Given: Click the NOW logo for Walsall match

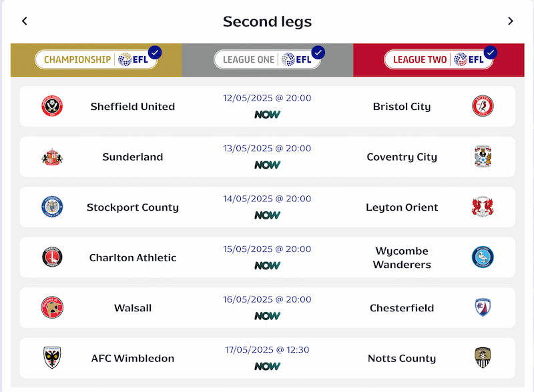Looking at the screenshot, I should 268,316.
